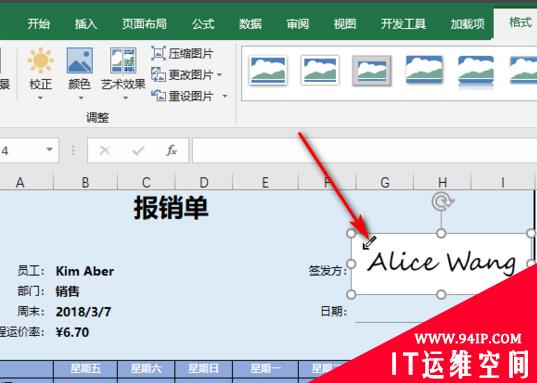Open the 颜色 color adjustment tool
537x383 pixels.
point(79,74)
